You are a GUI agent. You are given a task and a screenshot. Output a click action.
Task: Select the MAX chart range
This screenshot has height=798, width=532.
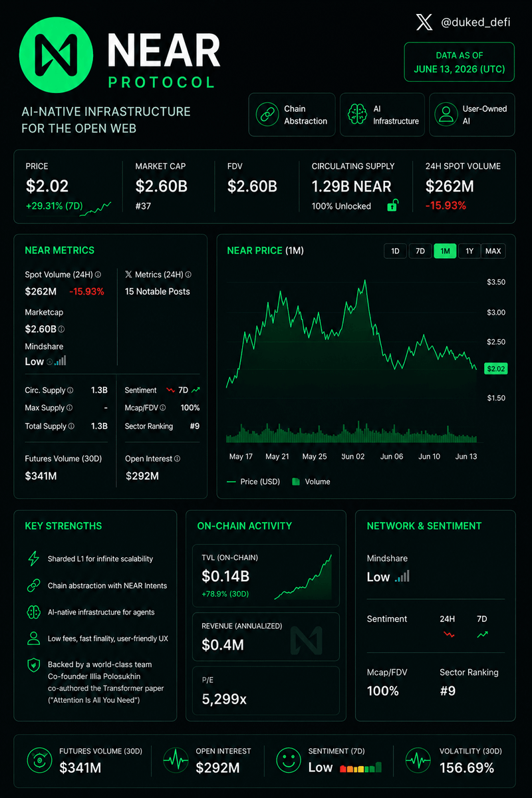coord(493,251)
